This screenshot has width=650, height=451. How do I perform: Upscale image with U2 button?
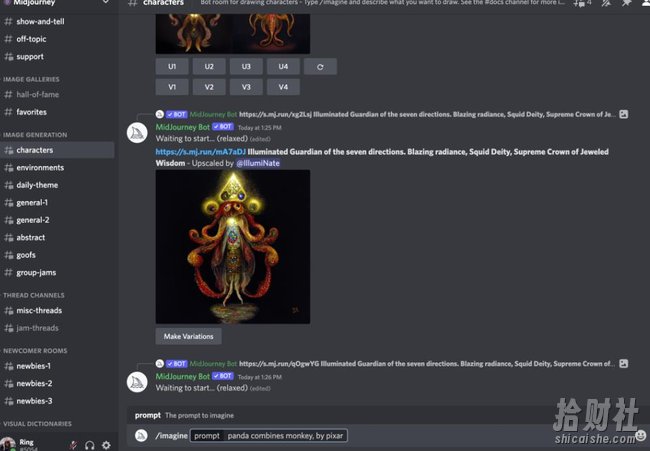pos(209,66)
